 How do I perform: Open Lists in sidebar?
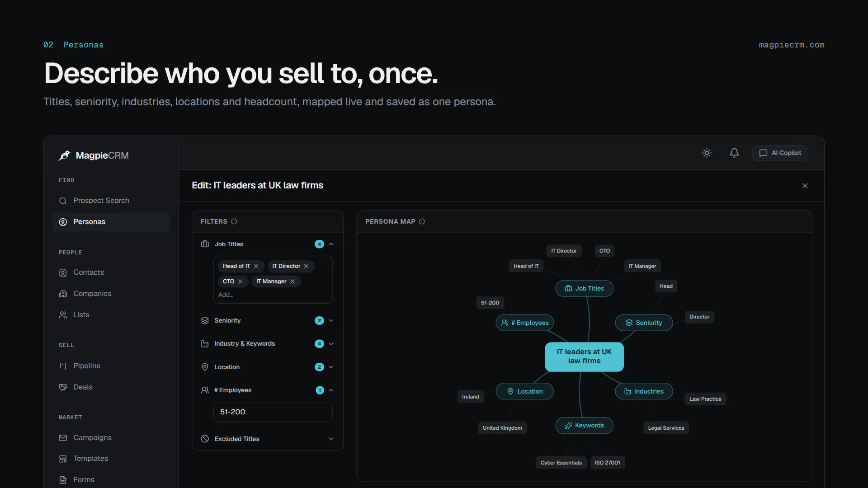click(x=111, y=315)
